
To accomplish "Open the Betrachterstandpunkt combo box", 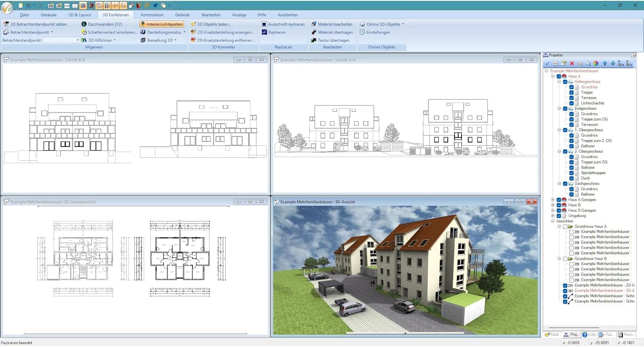I will coord(61,40).
